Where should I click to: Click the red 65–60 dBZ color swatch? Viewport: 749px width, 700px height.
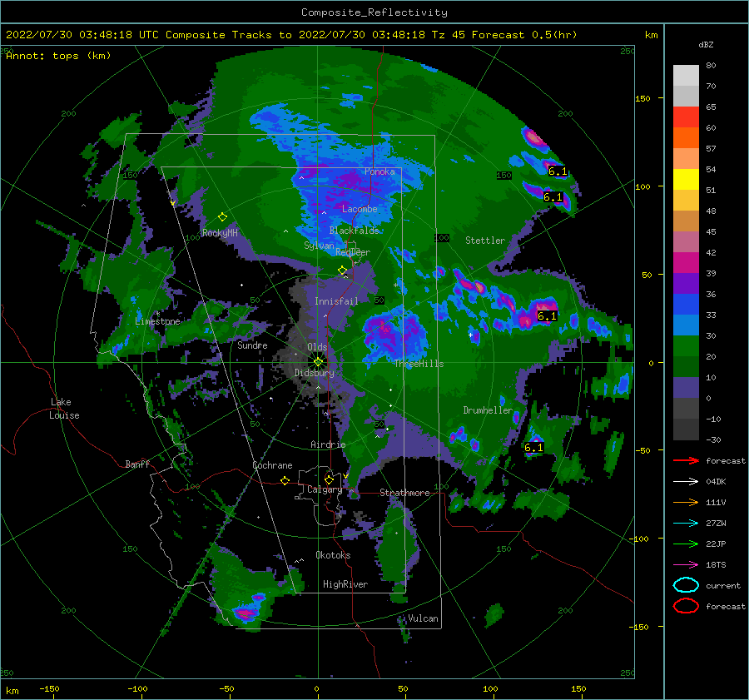click(x=686, y=117)
